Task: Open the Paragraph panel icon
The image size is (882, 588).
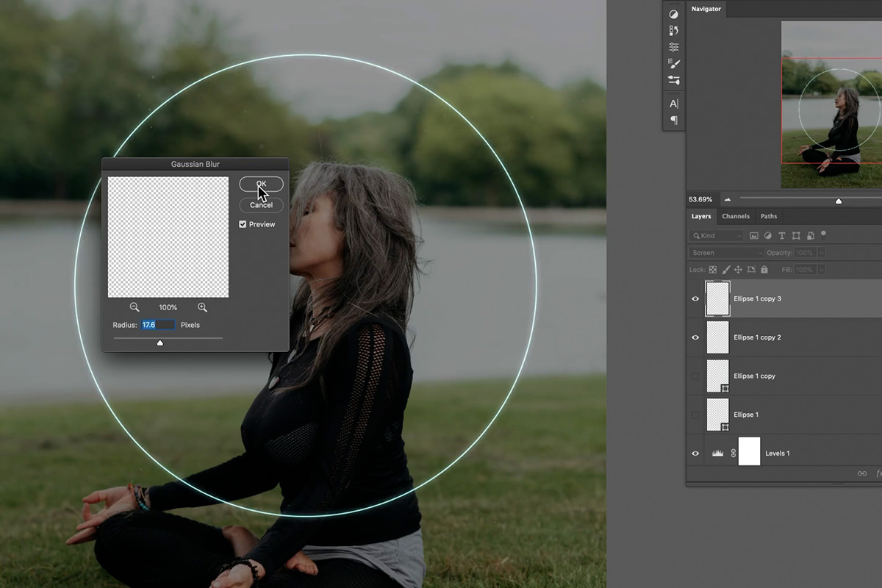Action: 674,119
